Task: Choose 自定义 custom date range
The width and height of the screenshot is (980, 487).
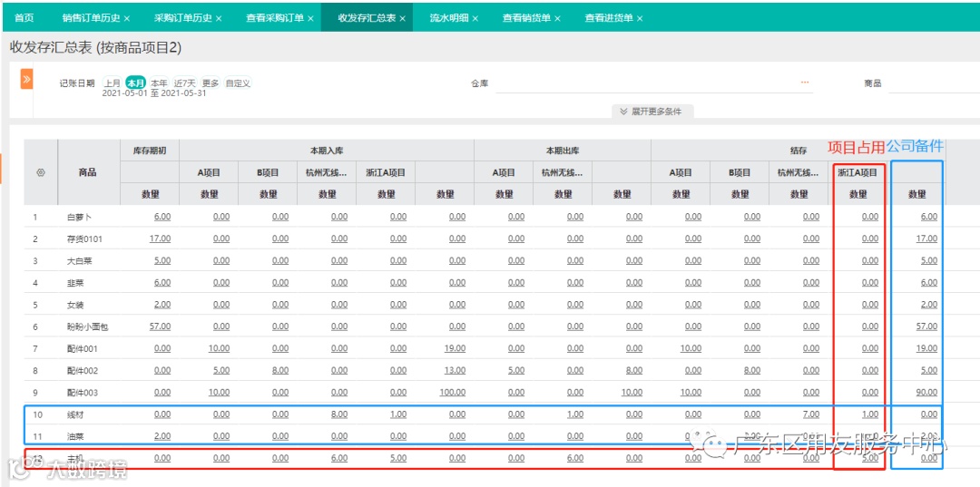Action: [x=238, y=83]
